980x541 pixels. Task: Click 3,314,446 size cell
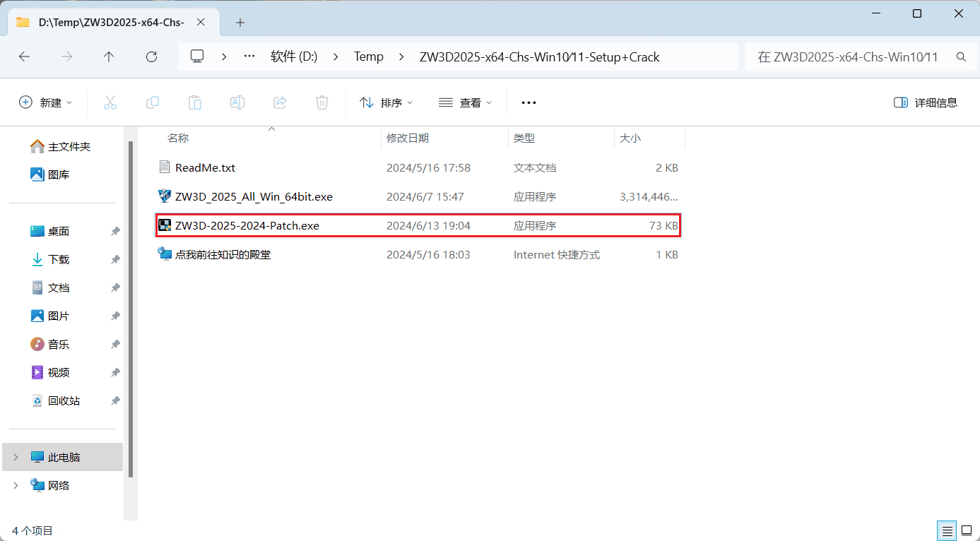coord(649,196)
